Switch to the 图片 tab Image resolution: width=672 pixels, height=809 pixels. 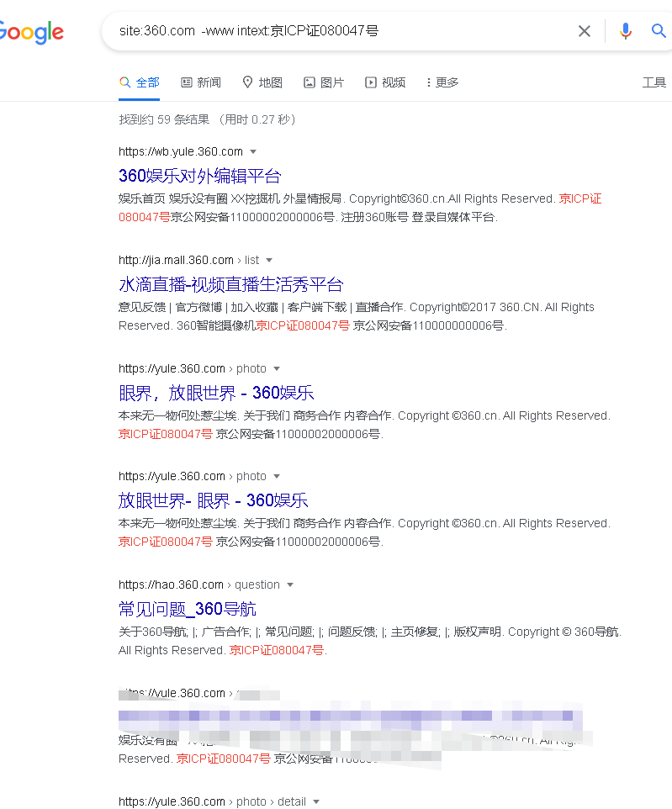coord(324,82)
